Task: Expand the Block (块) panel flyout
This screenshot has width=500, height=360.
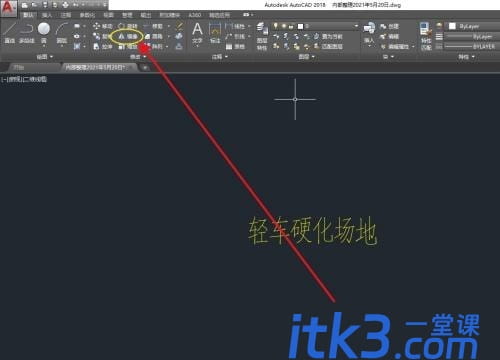Action: (x=388, y=57)
